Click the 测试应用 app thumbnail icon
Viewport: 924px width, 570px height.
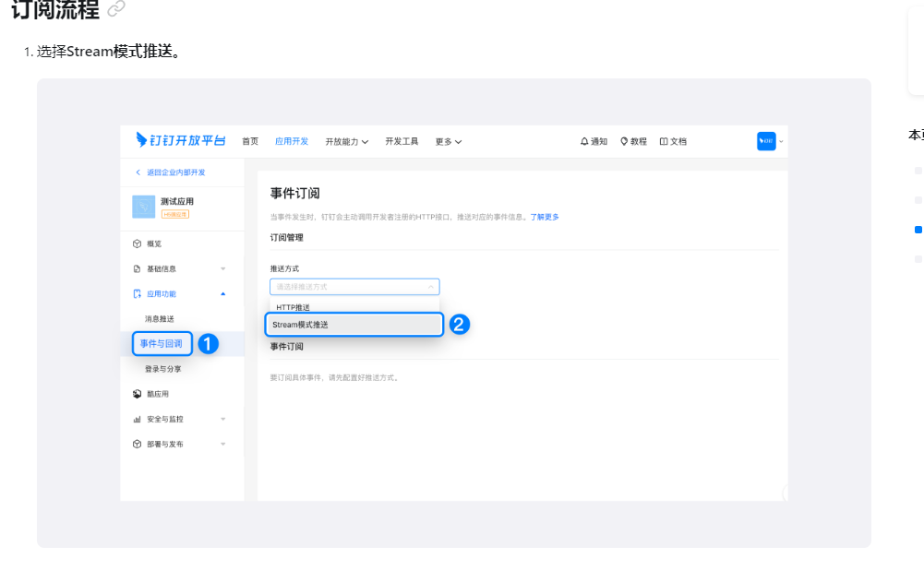(144, 207)
